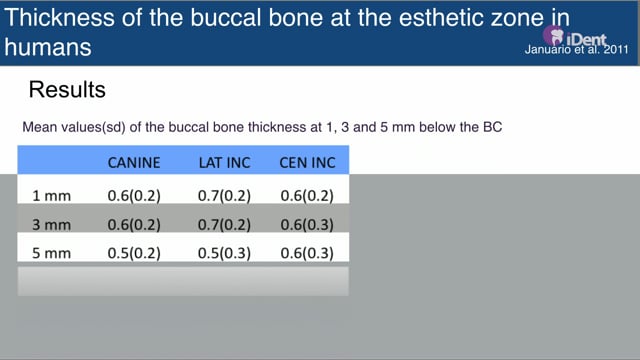Select the Results heading
The height and width of the screenshot is (360, 640).
[x=67, y=89]
